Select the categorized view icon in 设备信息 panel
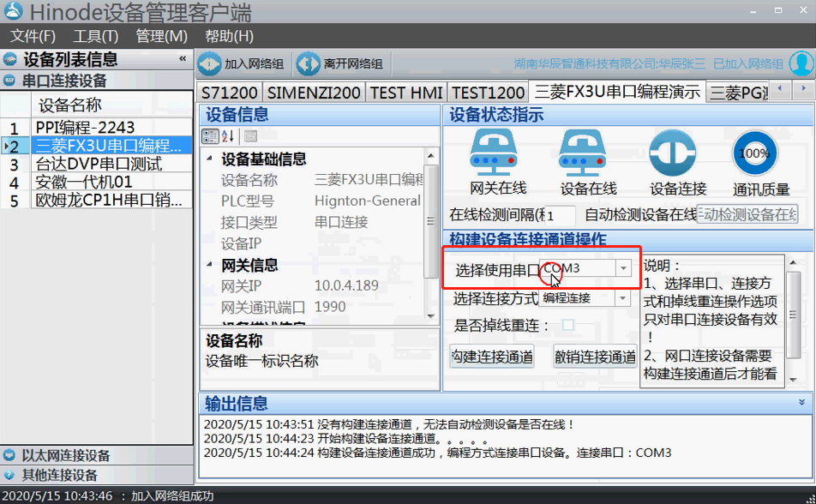816x504 pixels. pyautogui.click(x=211, y=136)
